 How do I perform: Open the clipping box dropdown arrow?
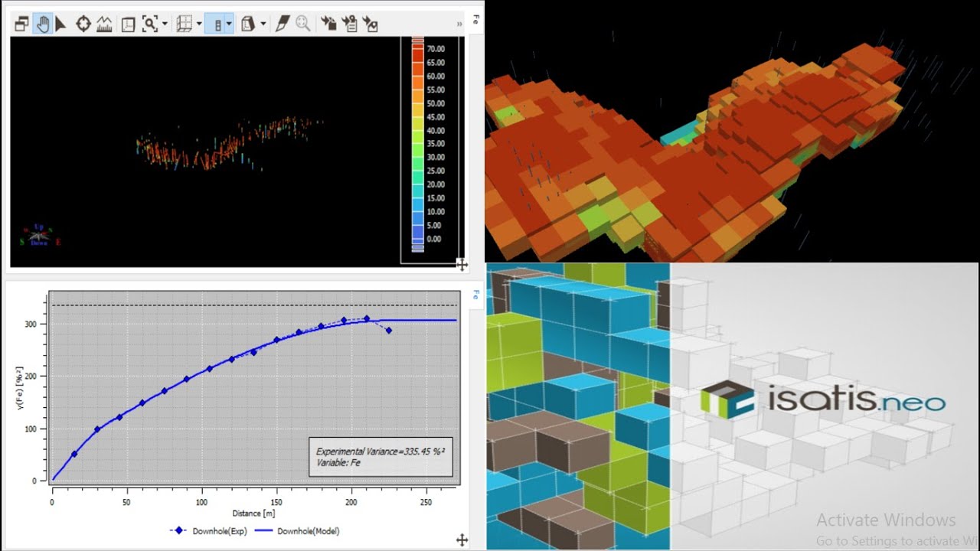(x=263, y=24)
